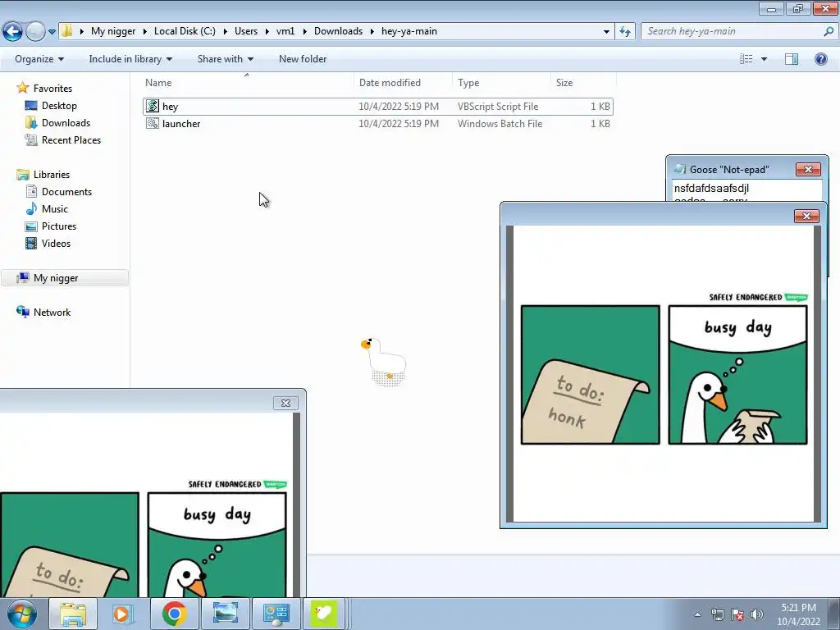Open Include in library menu
Viewport: 840px width, 630px height.
click(130, 59)
